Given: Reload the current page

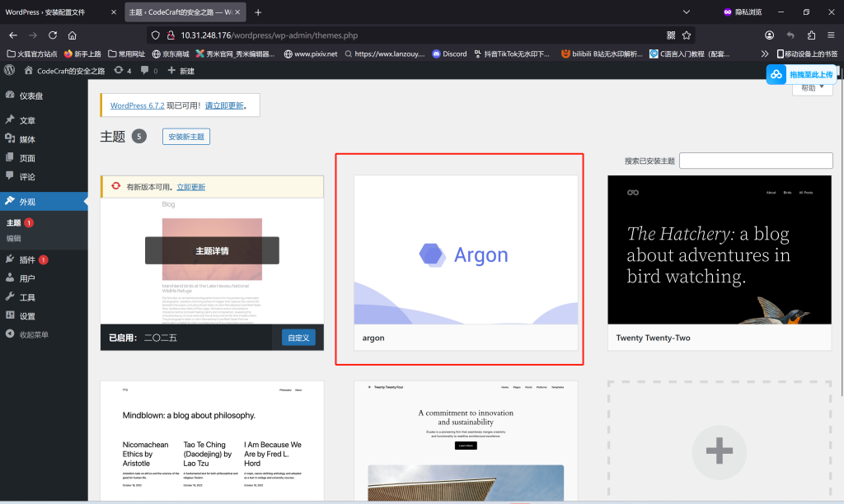Looking at the screenshot, I should pos(53,35).
